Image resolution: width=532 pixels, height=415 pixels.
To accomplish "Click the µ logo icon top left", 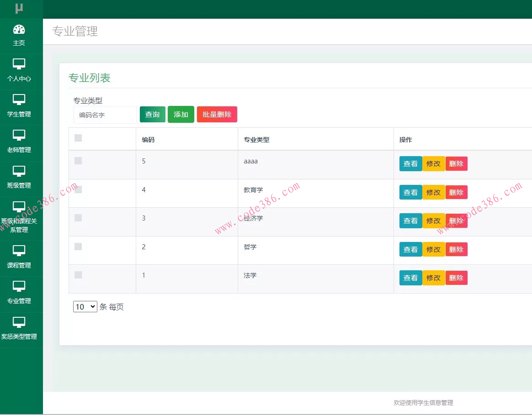I will click(x=19, y=8).
